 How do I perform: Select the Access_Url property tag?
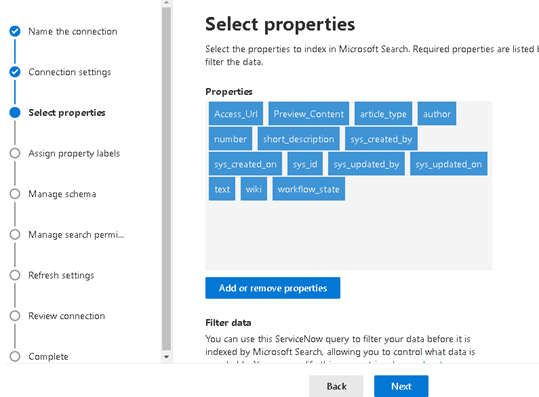[x=236, y=114]
